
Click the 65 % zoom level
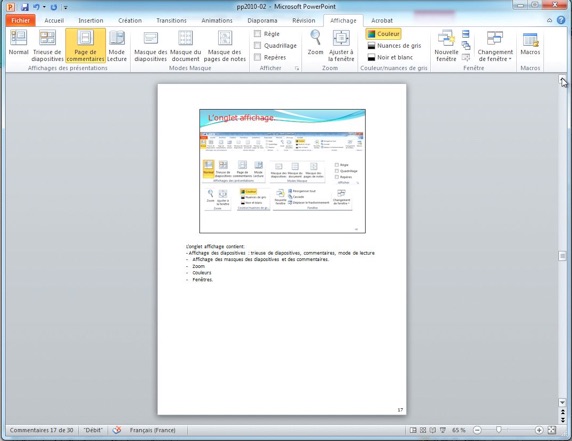(x=459, y=430)
